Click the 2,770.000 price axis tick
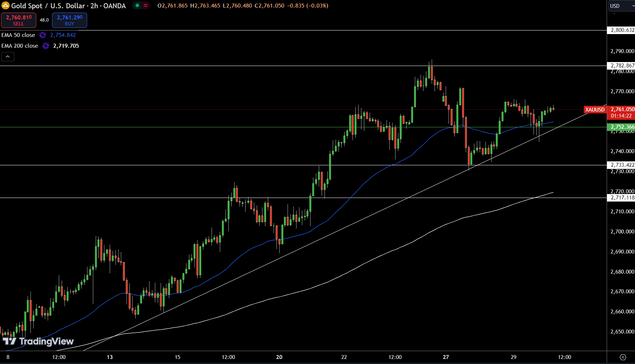The height and width of the screenshot is (364, 635). (x=622, y=91)
